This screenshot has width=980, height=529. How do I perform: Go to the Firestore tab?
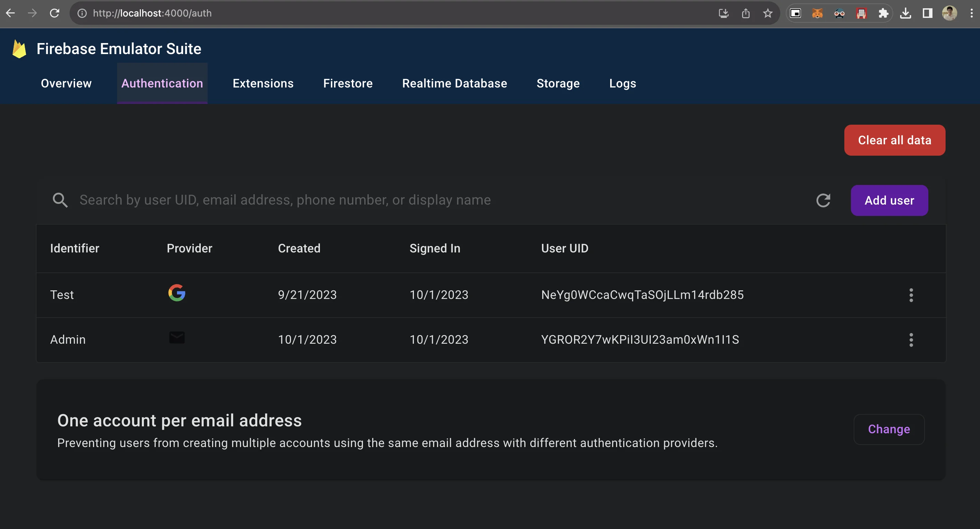[348, 83]
